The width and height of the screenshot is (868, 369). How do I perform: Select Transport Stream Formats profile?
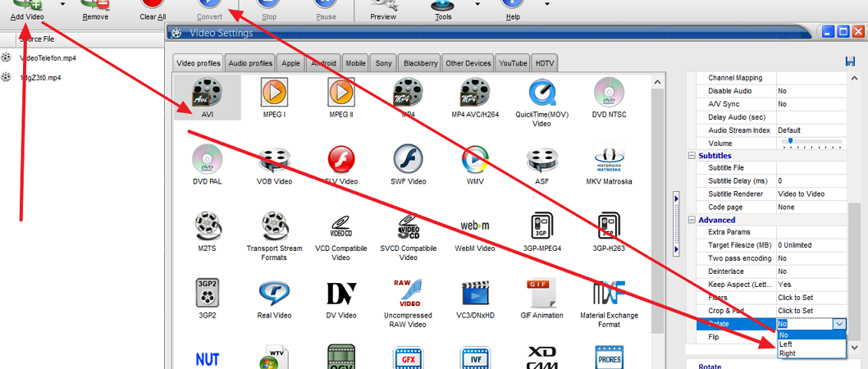pyautogui.click(x=275, y=236)
